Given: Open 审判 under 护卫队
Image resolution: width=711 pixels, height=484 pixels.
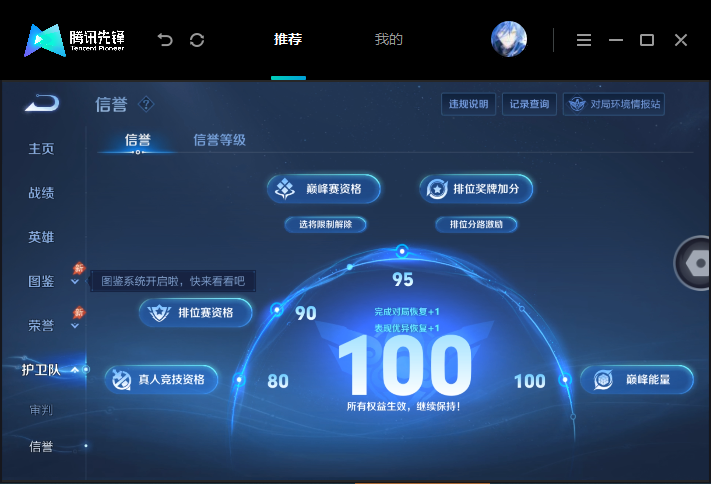Looking at the screenshot, I should (41, 410).
